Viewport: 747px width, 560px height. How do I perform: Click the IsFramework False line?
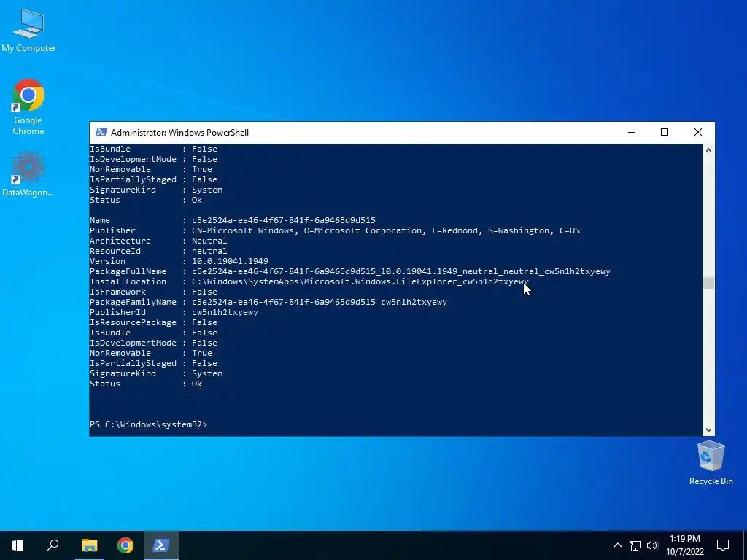(153, 292)
